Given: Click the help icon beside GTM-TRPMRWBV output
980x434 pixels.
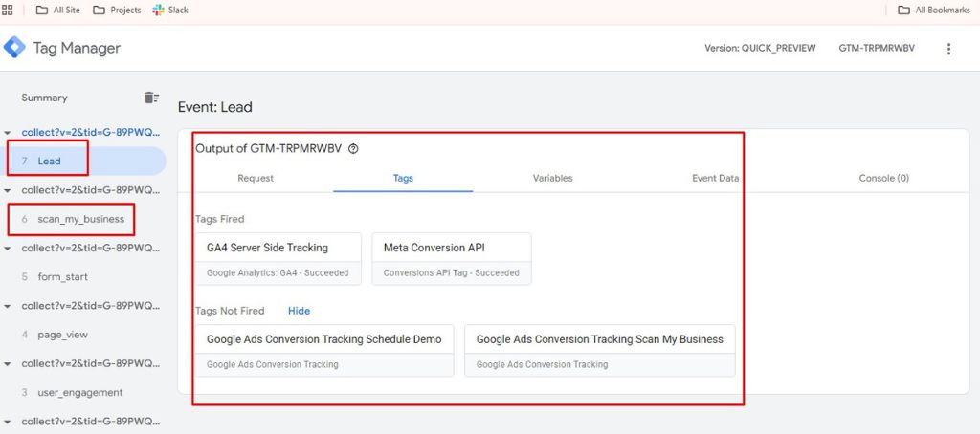Looking at the screenshot, I should 354,149.
